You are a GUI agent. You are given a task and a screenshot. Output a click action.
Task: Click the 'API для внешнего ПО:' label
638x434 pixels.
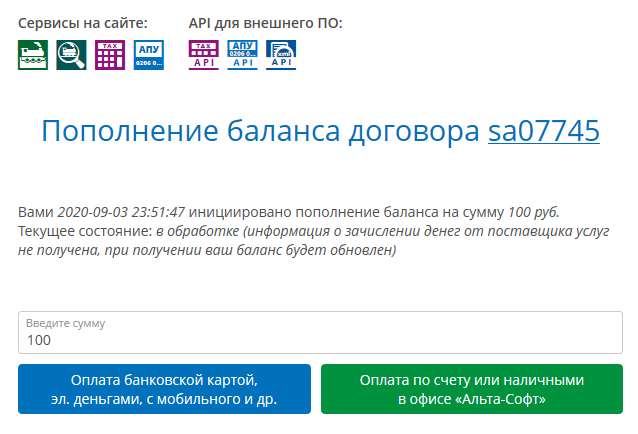click(265, 23)
